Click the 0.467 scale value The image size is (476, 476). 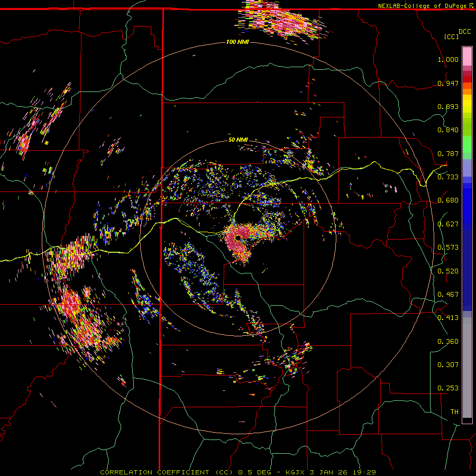tap(448, 295)
